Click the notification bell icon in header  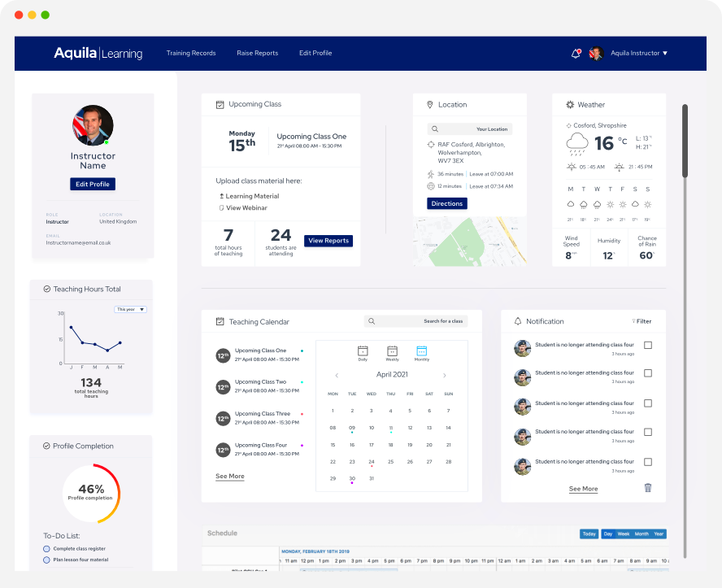(576, 54)
